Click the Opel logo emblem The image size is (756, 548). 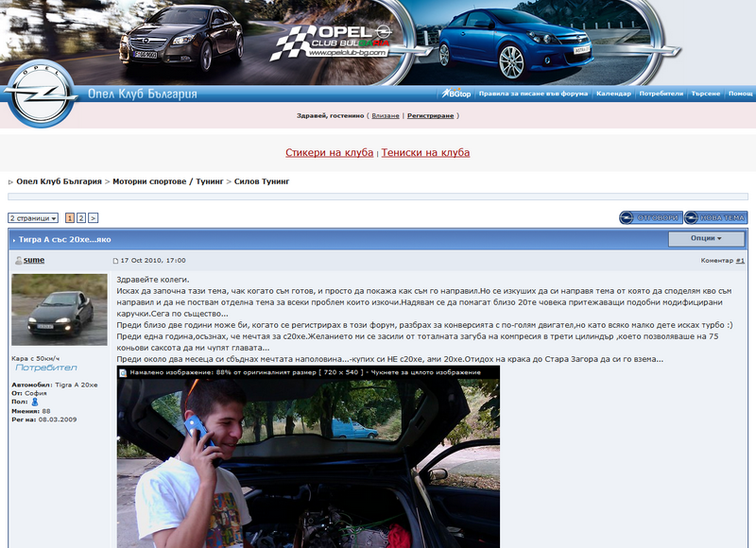click(x=41, y=94)
